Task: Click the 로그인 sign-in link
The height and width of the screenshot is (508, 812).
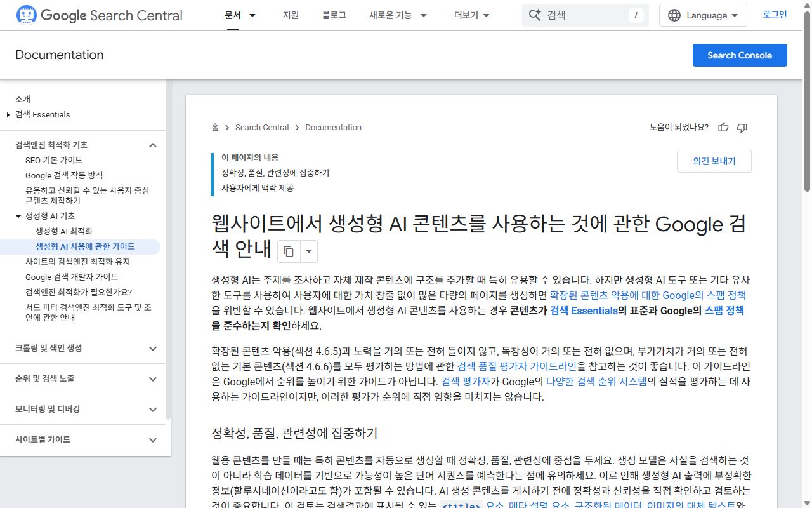Action: click(775, 15)
